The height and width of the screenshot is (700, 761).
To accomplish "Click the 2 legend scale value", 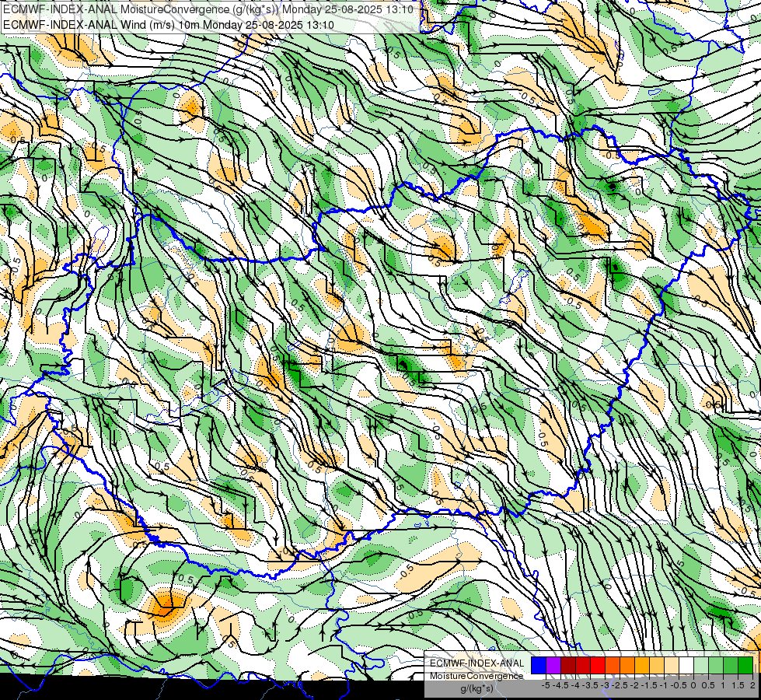I will pos(752,685).
